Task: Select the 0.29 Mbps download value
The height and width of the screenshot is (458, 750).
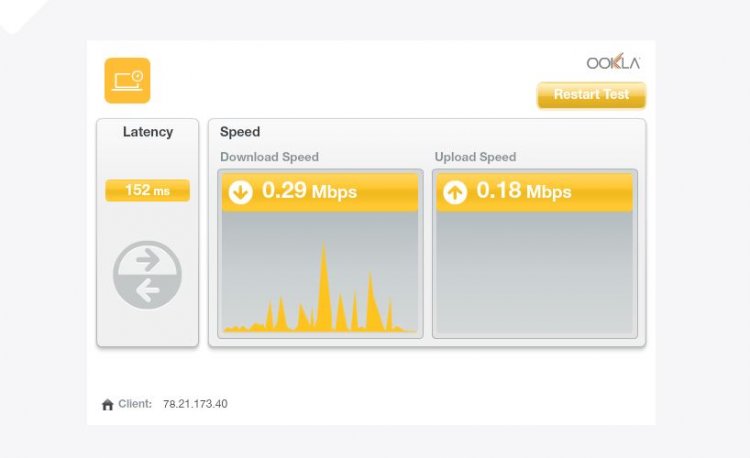Action: tap(309, 191)
